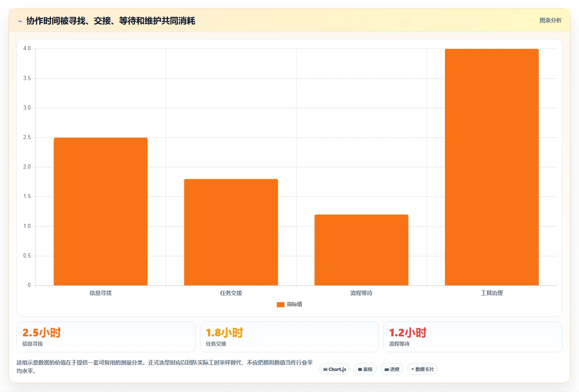
Task: Toggle the 指标值 legend item
Action: pyautogui.click(x=289, y=304)
